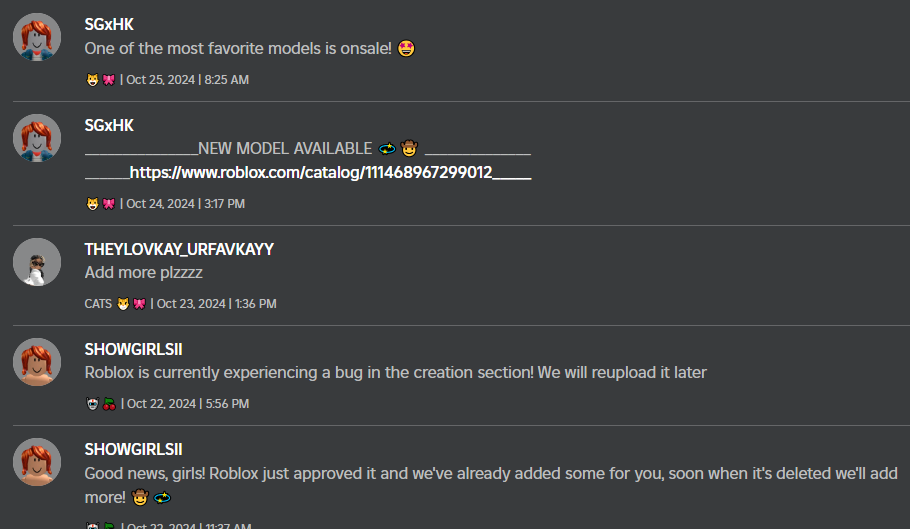
Task: Open THEYLOVKAY_URFAVKAYY's profile name link
Action: [x=179, y=249]
